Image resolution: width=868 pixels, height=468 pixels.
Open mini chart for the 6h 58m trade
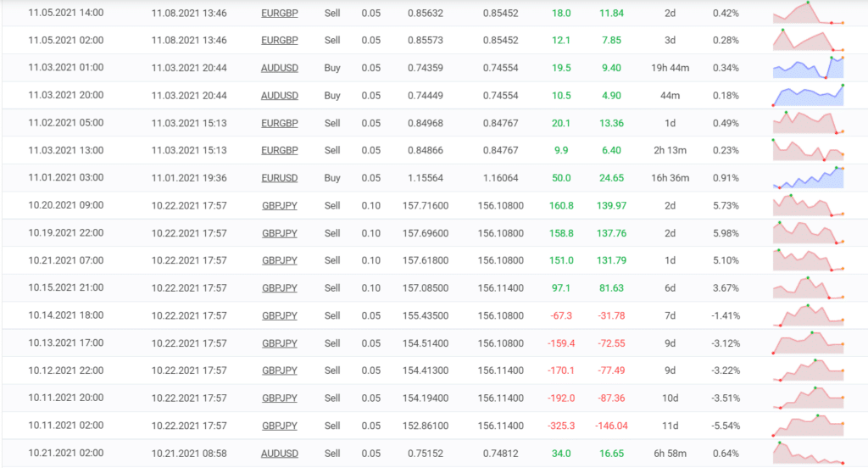click(x=809, y=453)
